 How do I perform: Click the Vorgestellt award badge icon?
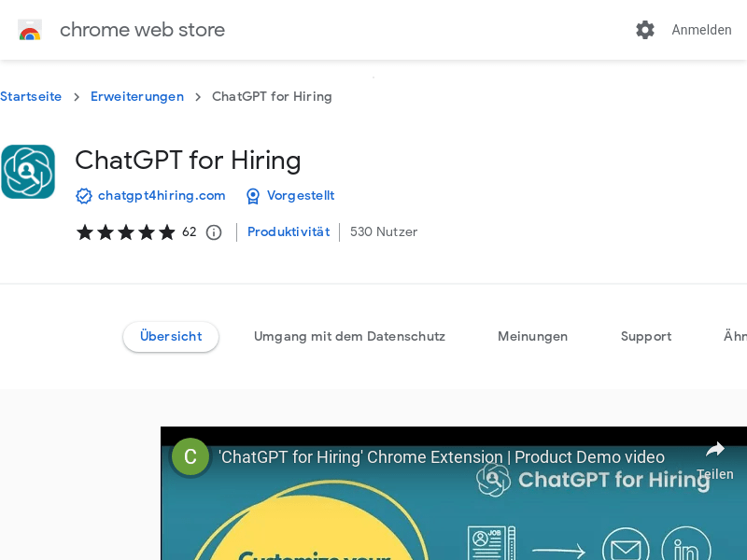[252, 196]
